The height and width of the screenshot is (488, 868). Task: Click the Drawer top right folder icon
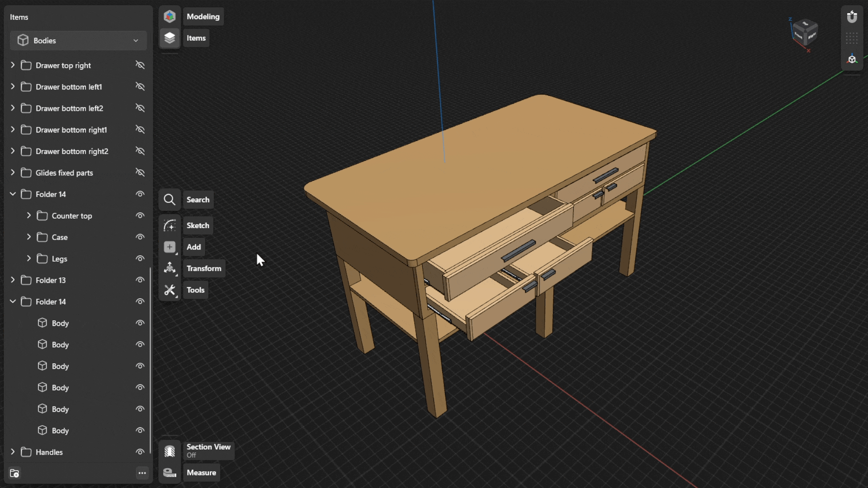(26, 66)
